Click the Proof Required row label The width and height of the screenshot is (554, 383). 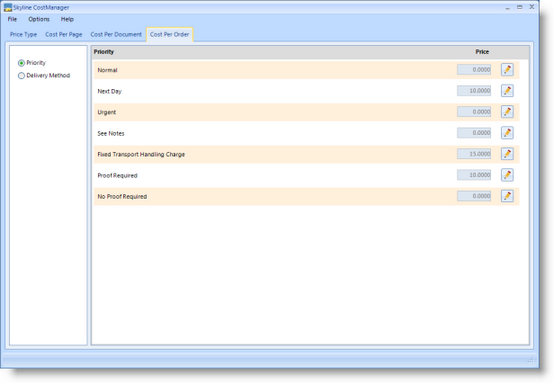point(117,175)
